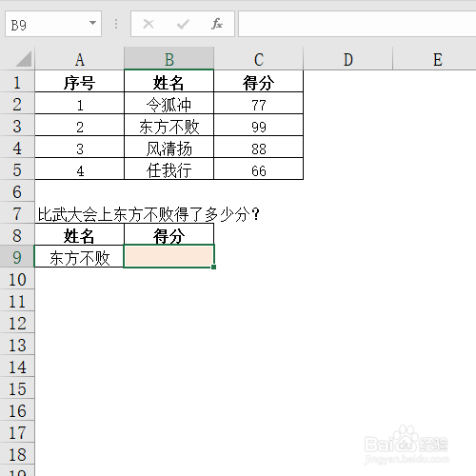Click the formula bar expand dots handle
This screenshot has width=476, height=476.
(116, 24)
